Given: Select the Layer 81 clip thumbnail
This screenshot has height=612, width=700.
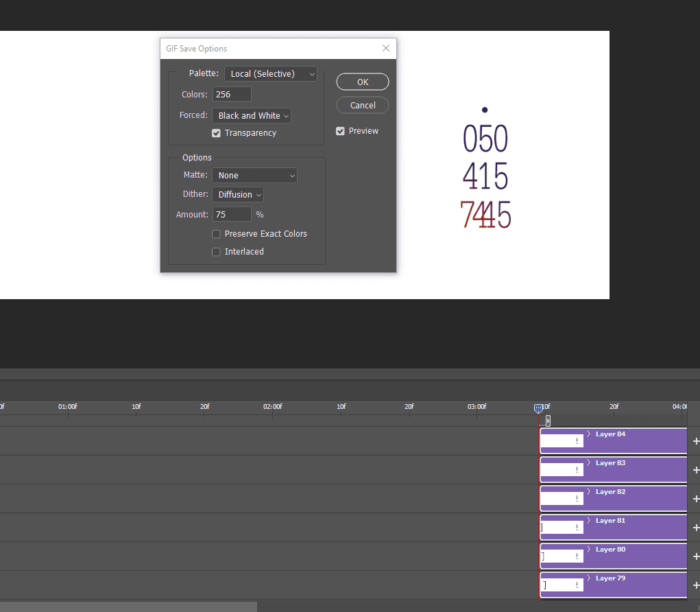Looking at the screenshot, I should (x=562, y=528).
